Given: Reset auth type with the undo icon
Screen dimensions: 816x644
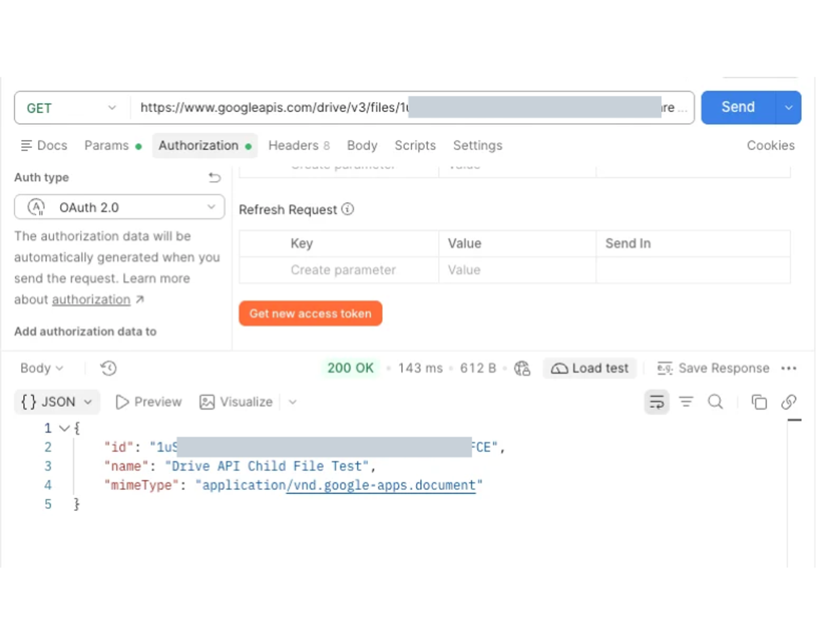Looking at the screenshot, I should pyautogui.click(x=214, y=178).
